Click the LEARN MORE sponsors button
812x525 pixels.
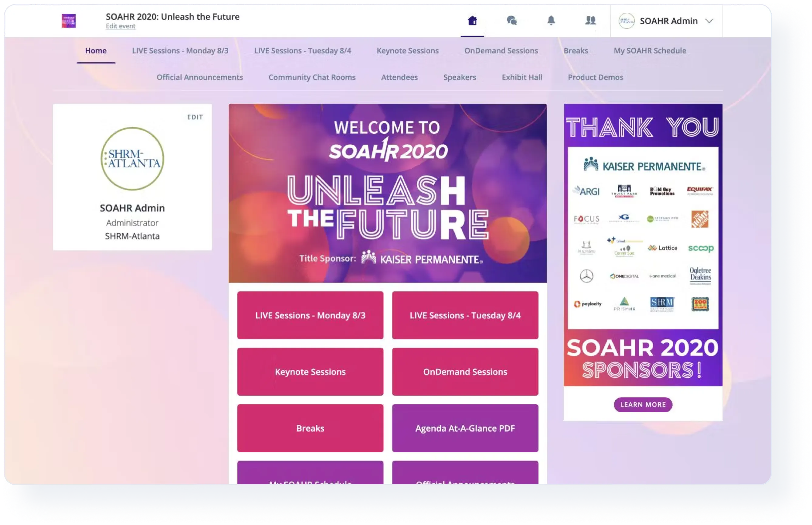pyautogui.click(x=643, y=404)
